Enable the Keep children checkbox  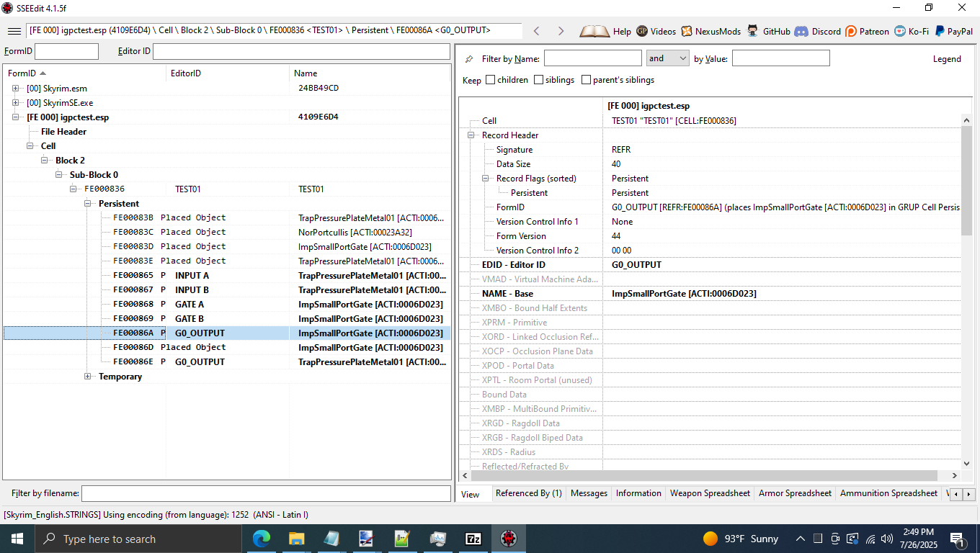tap(491, 80)
